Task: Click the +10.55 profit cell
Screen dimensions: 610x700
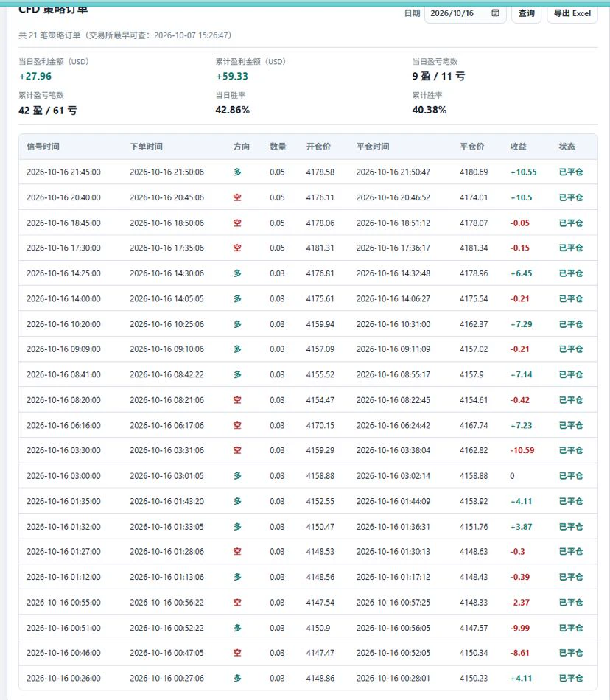Action: point(523,172)
